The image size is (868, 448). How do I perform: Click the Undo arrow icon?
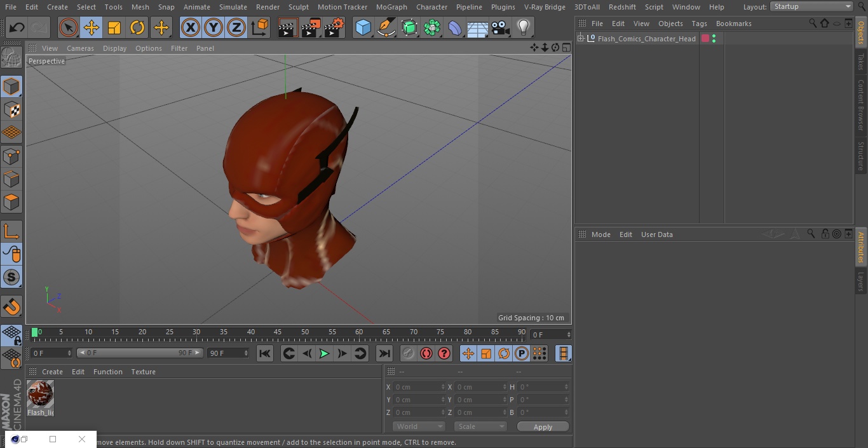point(17,27)
